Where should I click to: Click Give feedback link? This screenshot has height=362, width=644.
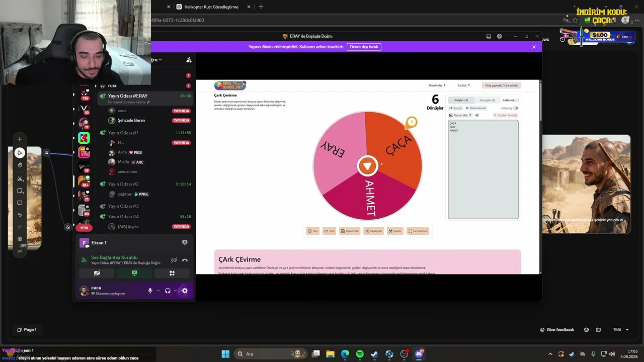pos(557,330)
